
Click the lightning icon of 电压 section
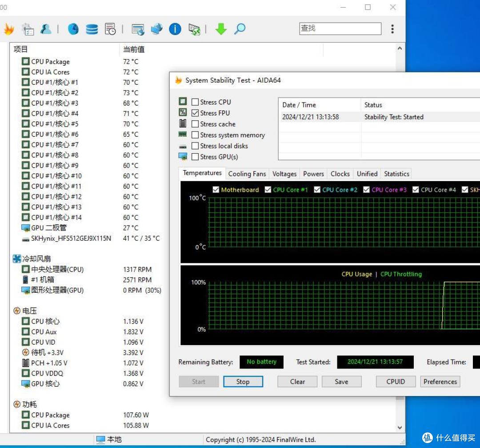tap(17, 311)
